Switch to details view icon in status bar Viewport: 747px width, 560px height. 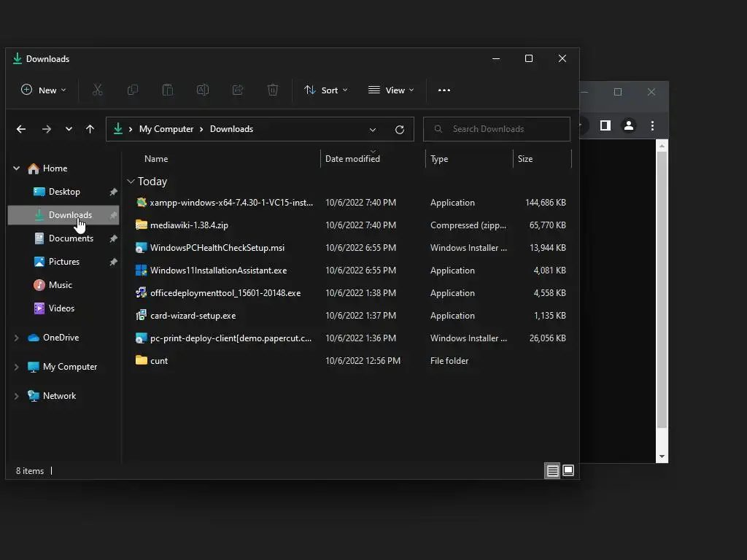552,471
